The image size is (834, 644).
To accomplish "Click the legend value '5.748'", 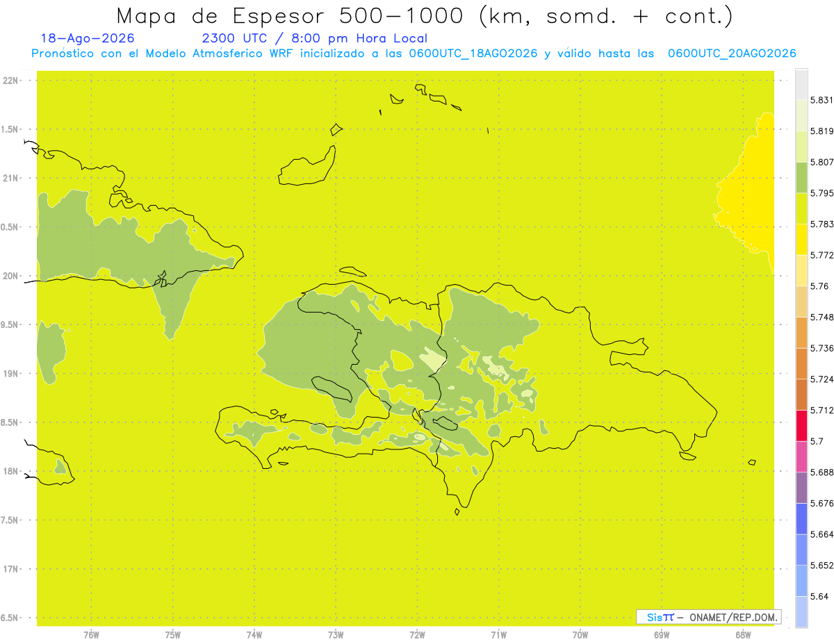I will pos(821,317).
